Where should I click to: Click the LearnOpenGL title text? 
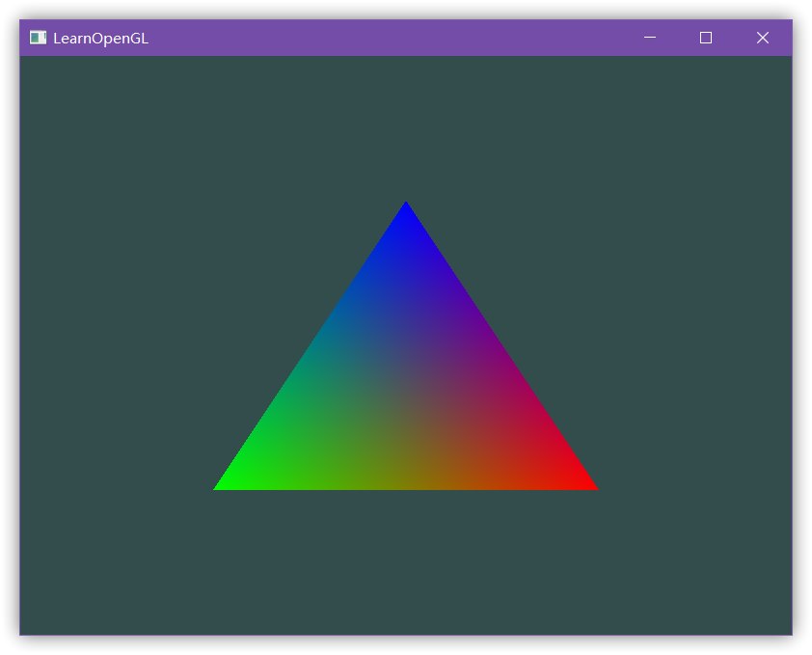tap(100, 39)
